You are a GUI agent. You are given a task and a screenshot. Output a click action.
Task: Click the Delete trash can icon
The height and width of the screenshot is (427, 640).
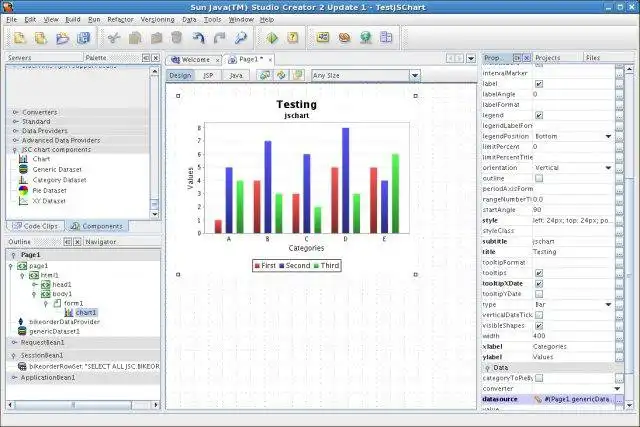point(177,38)
